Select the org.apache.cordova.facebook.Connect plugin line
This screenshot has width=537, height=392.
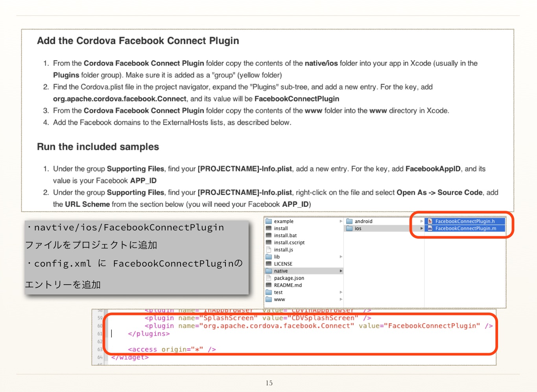319,326
